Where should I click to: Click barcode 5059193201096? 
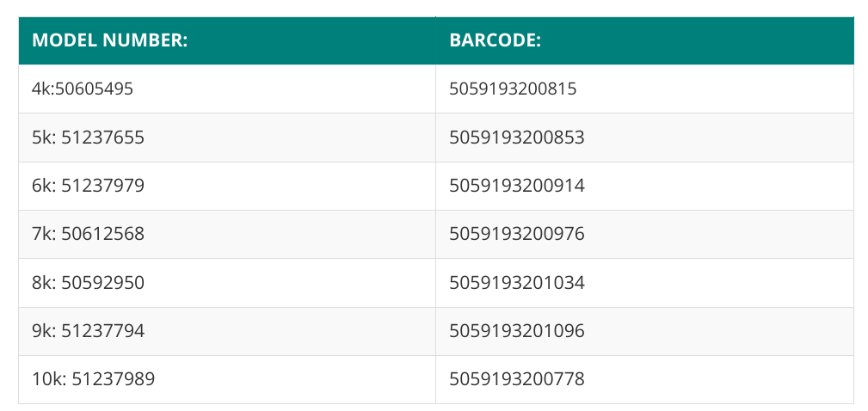click(516, 331)
